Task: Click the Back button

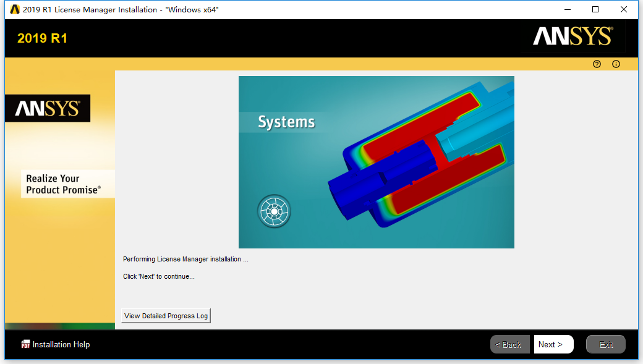Action: [509, 344]
